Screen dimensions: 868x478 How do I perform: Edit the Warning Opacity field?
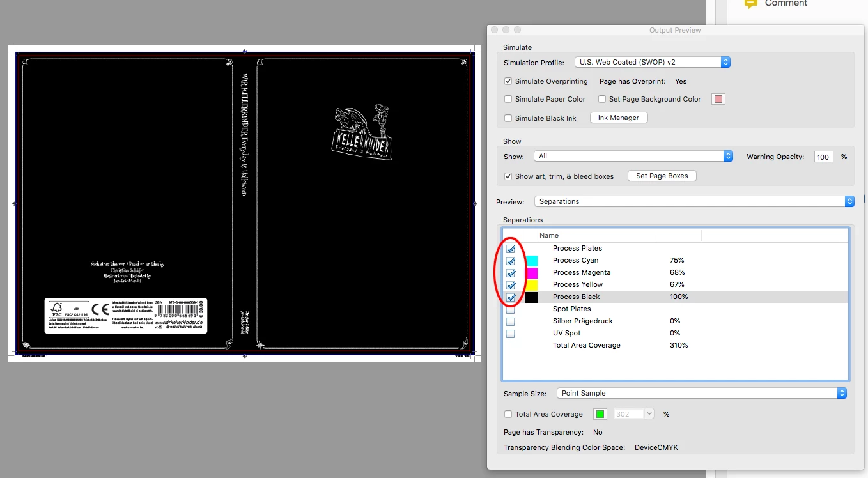(824, 157)
